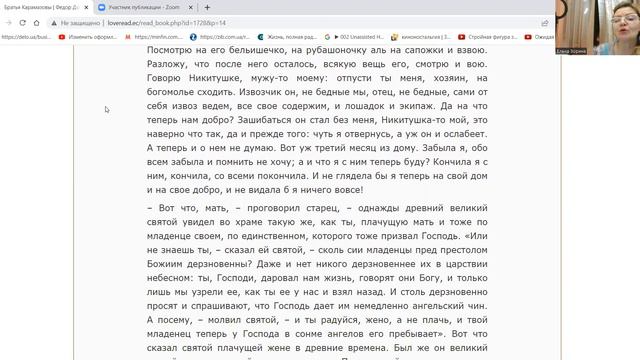Reload the current page
The height and width of the screenshot is (360, 640).
22,23
